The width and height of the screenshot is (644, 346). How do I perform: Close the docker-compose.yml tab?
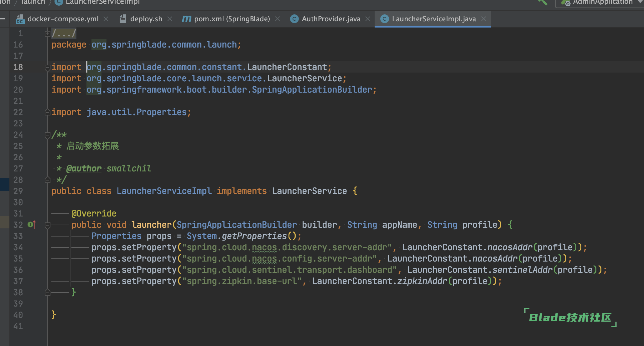(x=106, y=19)
